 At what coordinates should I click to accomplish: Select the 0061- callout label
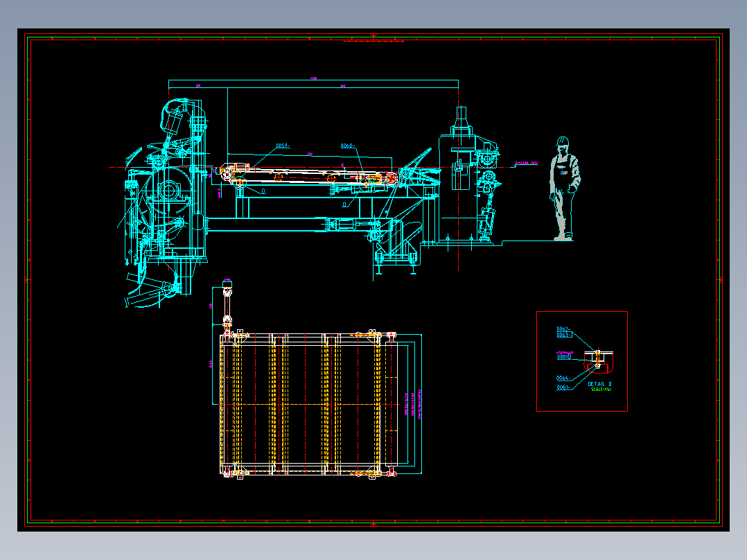coord(563,387)
